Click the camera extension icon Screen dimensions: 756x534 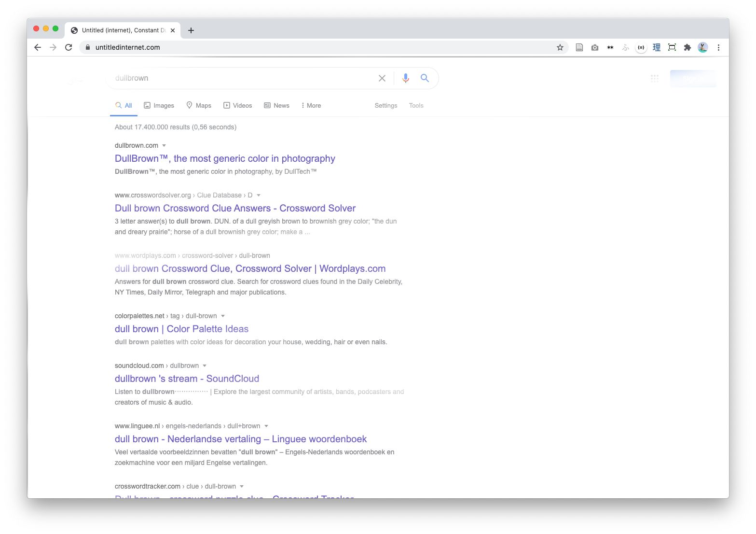(595, 47)
